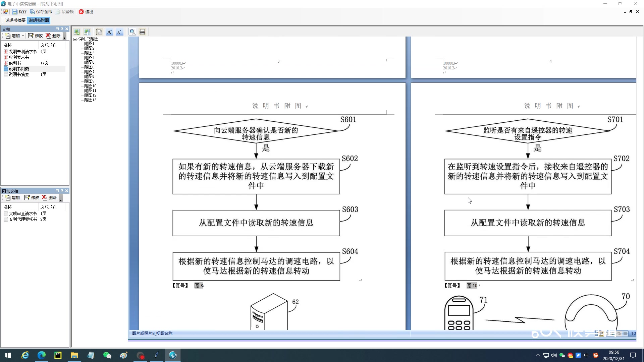
Task: Decrease font size with small A icon
Action: (x=119, y=32)
